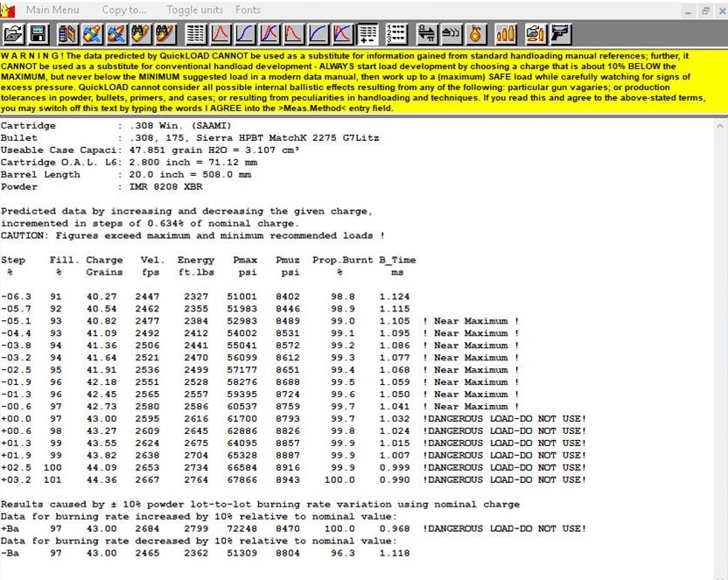Click the first binoculars search icon
Screen dimensions: 728x580
(141, 34)
